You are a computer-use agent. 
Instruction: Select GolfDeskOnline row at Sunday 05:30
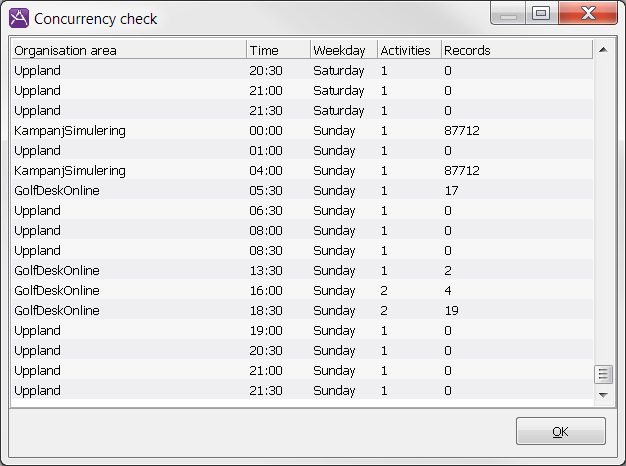point(302,190)
